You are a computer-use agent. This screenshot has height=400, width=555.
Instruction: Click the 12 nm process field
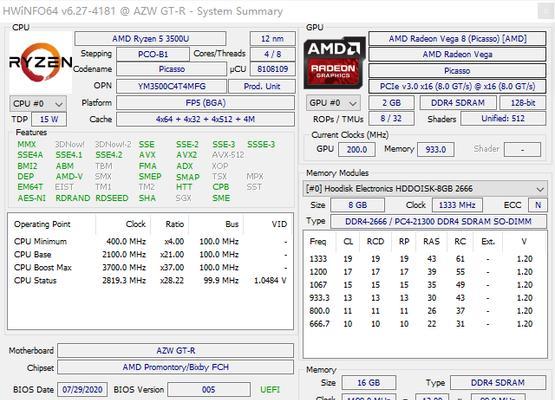click(x=273, y=39)
